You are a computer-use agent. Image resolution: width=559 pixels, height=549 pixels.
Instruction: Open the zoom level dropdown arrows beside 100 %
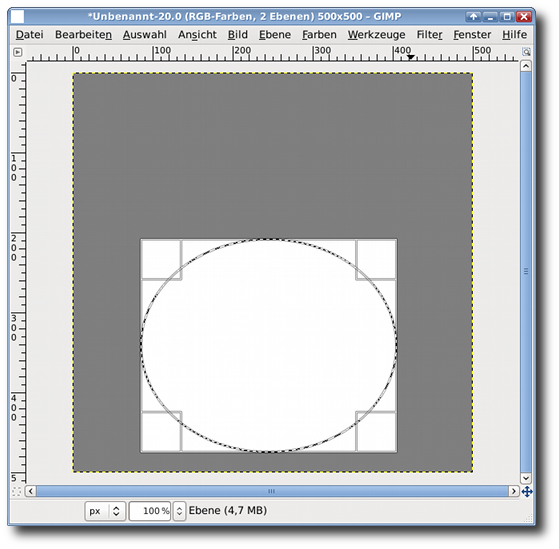click(179, 511)
